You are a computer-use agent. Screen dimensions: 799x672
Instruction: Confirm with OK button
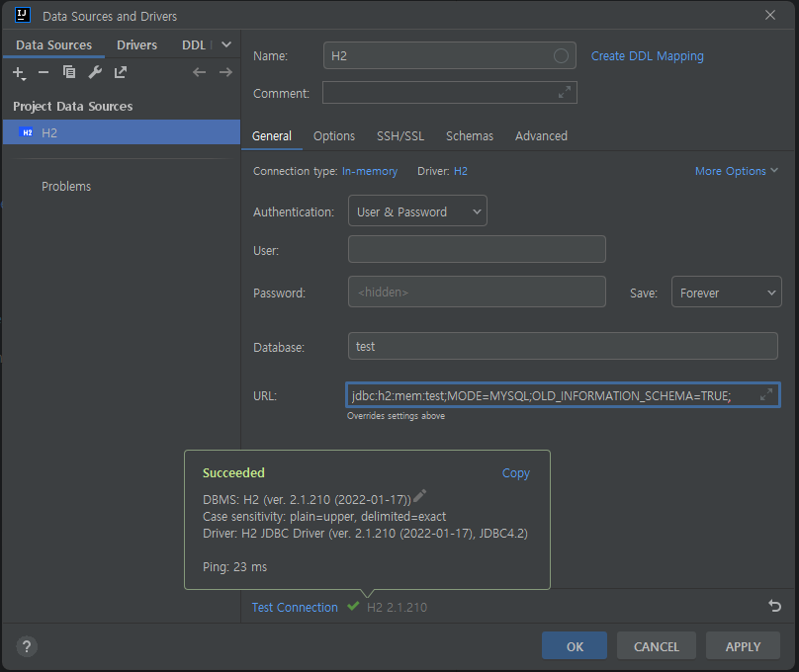point(575,646)
